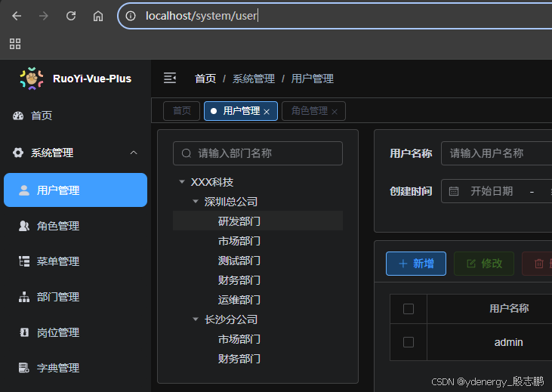
Task: Open the 开始日期 date picker
Action: coord(492,191)
